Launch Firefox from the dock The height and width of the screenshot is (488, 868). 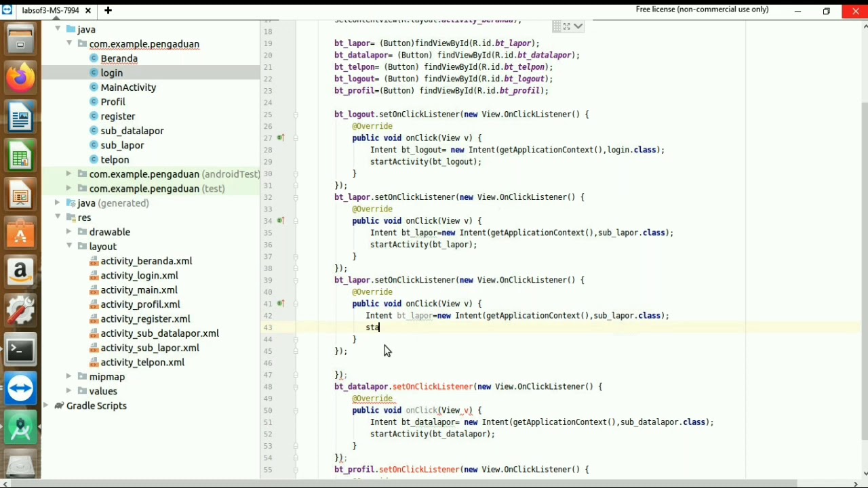(20, 78)
